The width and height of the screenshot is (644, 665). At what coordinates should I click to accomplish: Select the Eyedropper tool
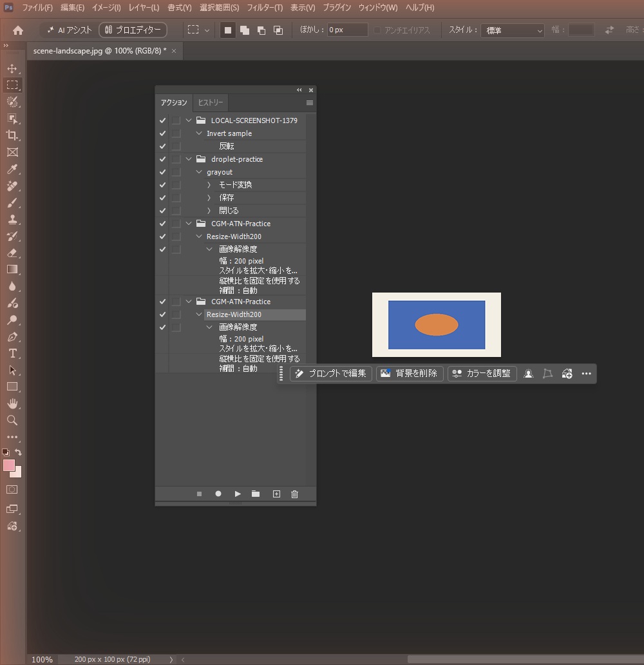(x=12, y=169)
